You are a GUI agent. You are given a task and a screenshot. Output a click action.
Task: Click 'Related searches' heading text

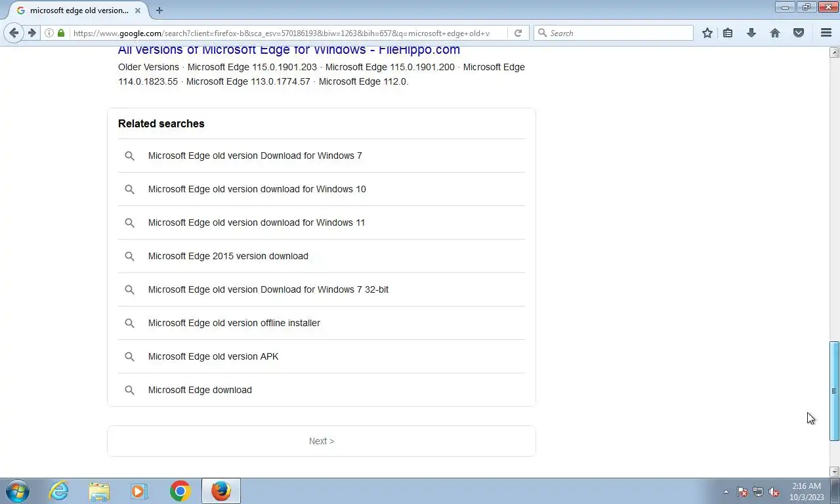click(x=161, y=123)
